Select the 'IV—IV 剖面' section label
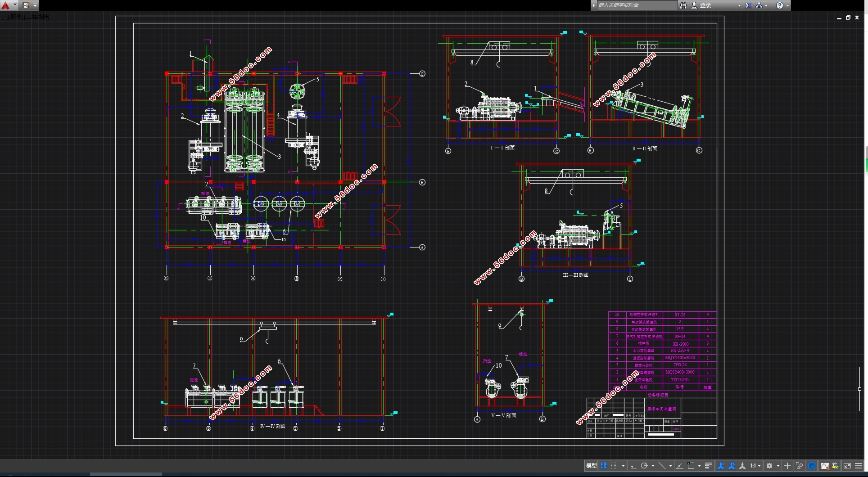868x477 pixels. pos(273,426)
